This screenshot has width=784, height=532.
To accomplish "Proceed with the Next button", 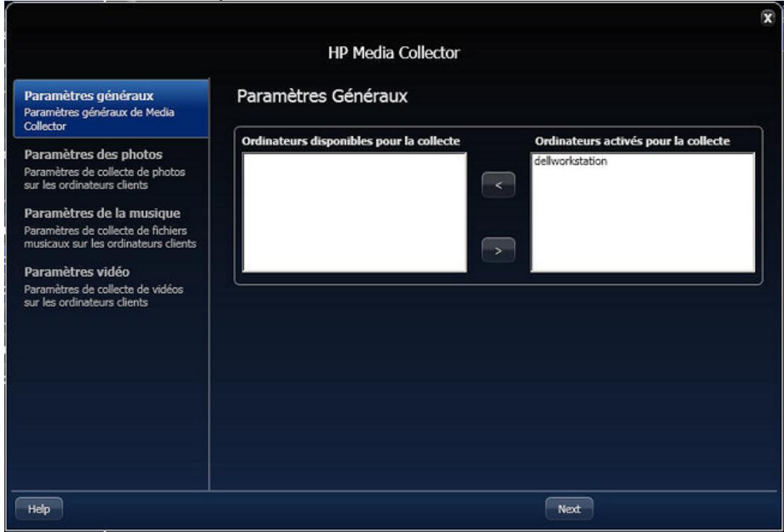I will click(569, 509).
